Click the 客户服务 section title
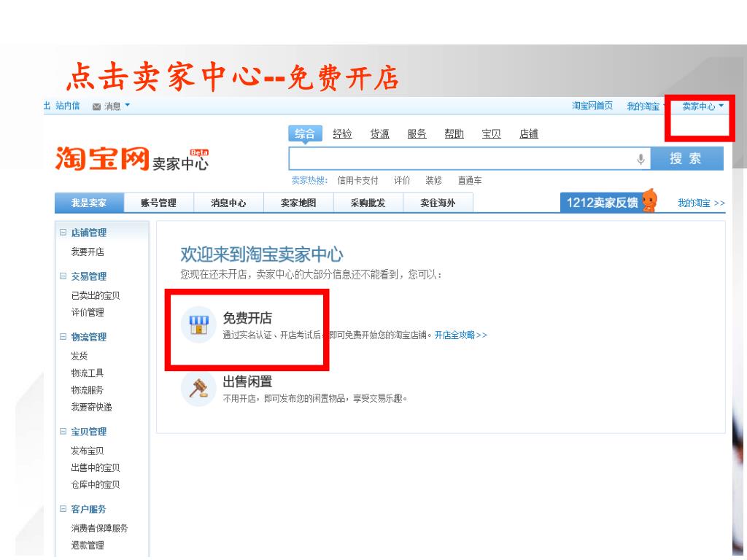 (88, 510)
